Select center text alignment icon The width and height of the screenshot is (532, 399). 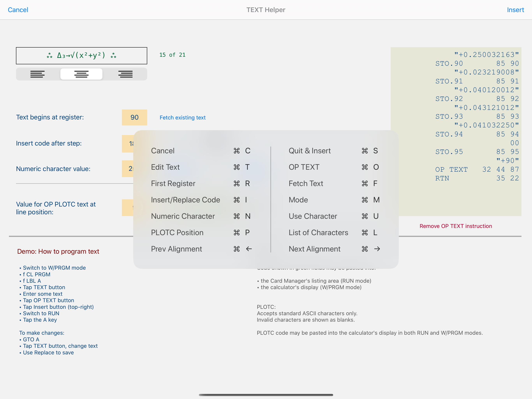(x=81, y=74)
